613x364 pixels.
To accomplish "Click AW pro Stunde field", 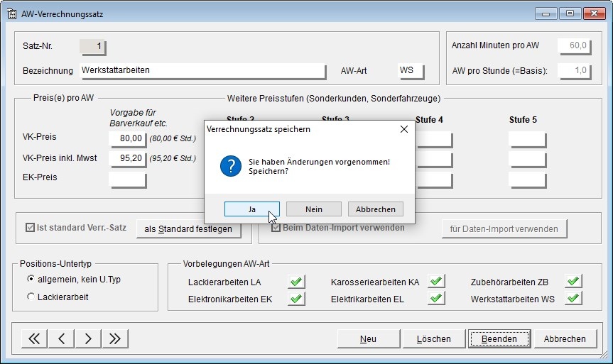I will pos(574,72).
